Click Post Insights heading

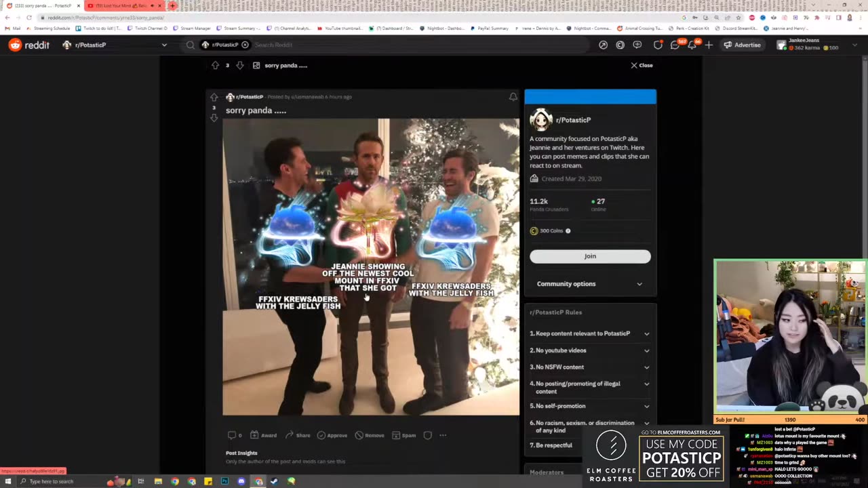[241, 453]
